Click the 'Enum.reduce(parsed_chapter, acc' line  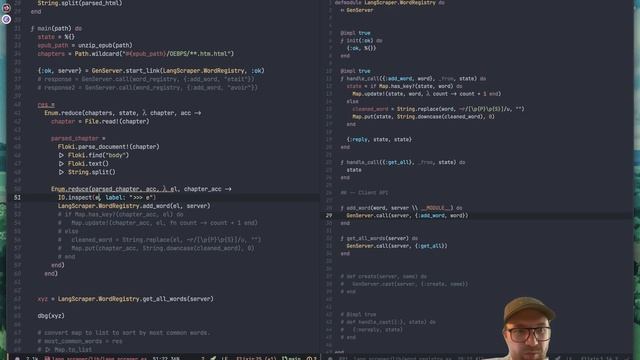tap(141, 189)
